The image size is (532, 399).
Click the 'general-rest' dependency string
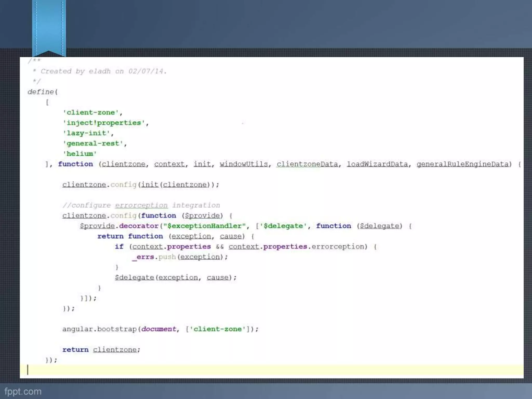click(x=93, y=143)
